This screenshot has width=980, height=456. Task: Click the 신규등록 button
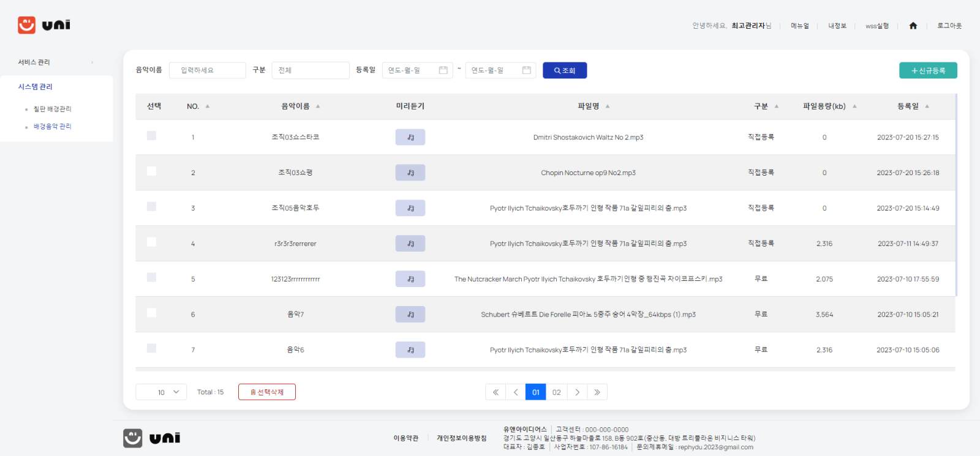[928, 70]
